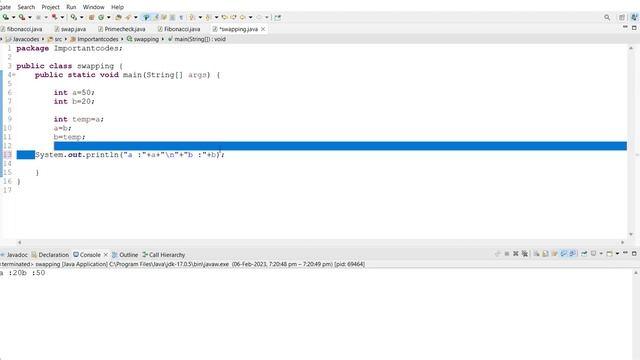Screen dimensions: 640x360
Task: Switch to the Call Hierarchy view tab
Action: [163, 255]
